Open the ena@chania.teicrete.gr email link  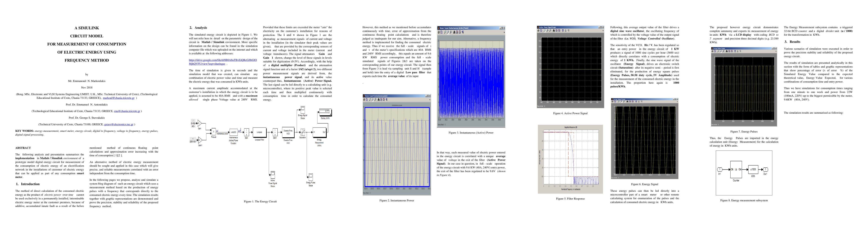pos(127,111)
